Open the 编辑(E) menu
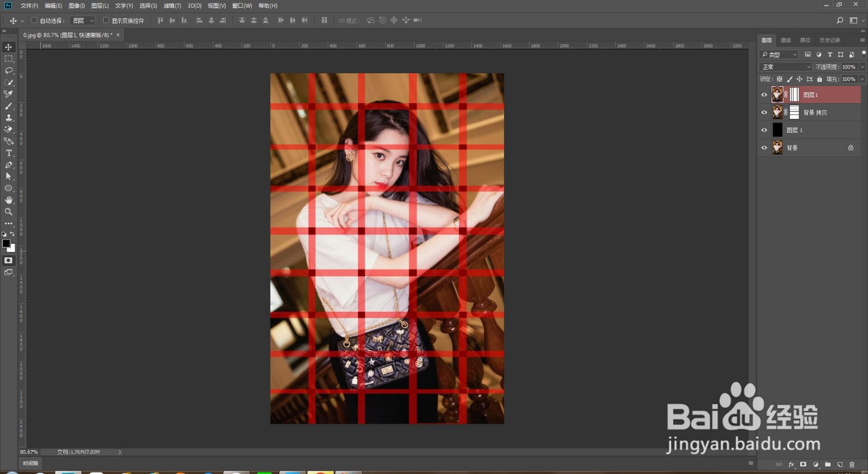The width and height of the screenshot is (868, 474). [x=53, y=5]
